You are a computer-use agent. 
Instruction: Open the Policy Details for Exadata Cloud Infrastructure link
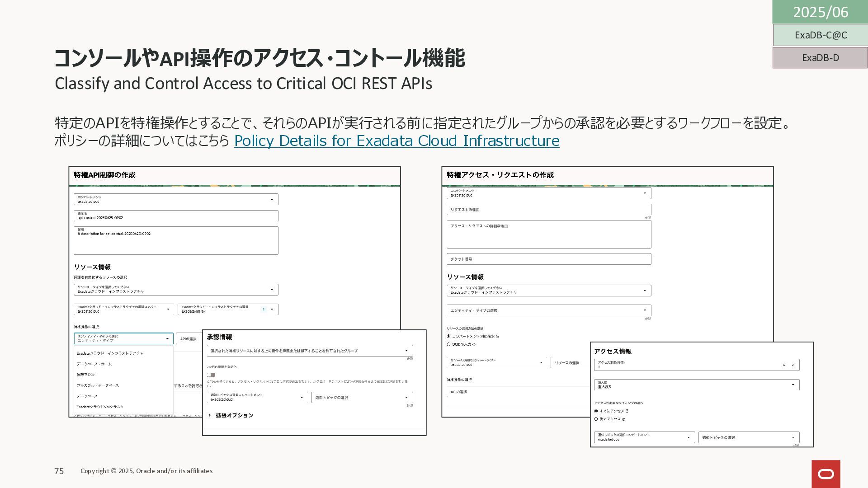(x=396, y=141)
